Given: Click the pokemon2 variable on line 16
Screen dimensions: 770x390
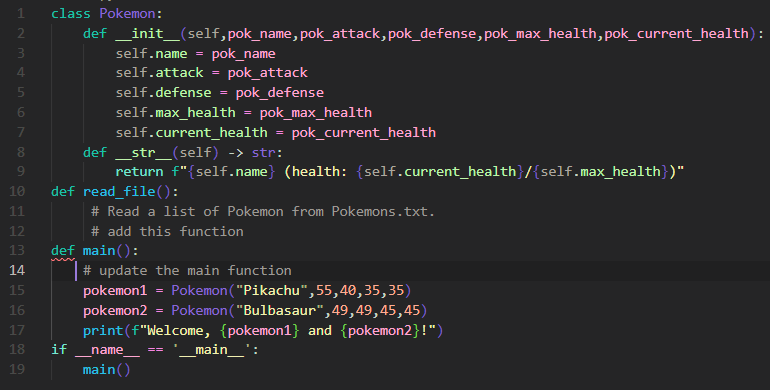Looking at the screenshot, I should [115, 310].
